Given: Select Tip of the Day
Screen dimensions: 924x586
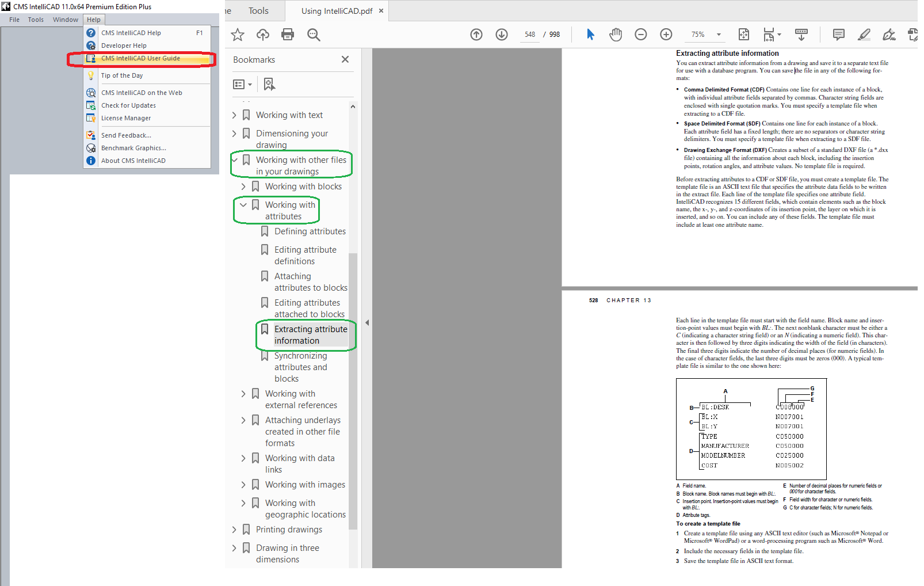Looking at the screenshot, I should click(147, 75).
